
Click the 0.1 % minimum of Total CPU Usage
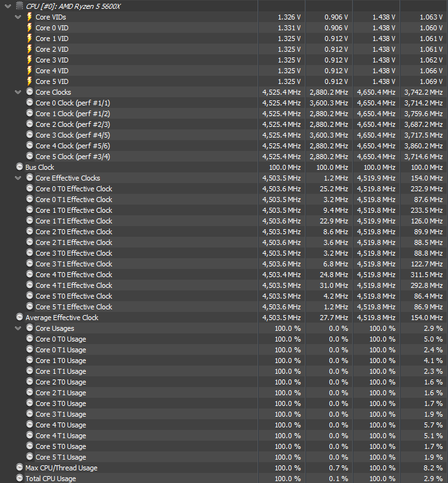338,479
